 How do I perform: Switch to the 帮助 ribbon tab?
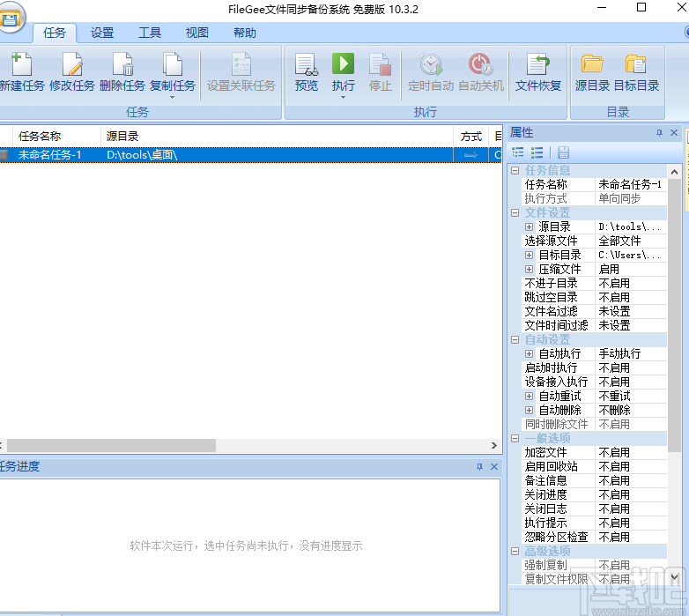[245, 33]
